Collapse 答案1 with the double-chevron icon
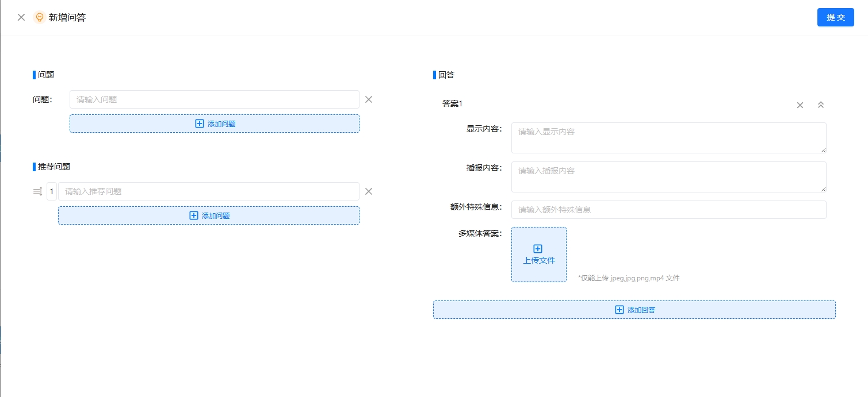 pos(821,105)
